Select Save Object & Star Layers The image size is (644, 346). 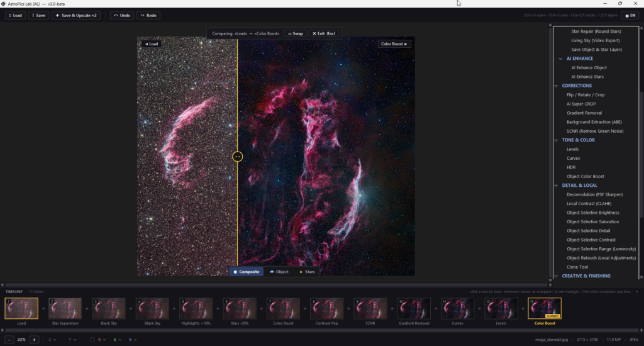tap(596, 49)
